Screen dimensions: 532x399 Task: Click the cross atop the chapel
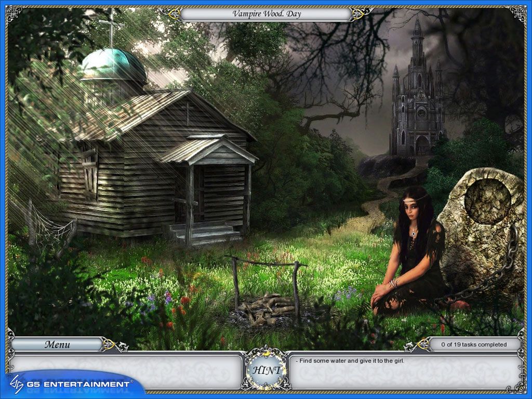pos(111,28)
